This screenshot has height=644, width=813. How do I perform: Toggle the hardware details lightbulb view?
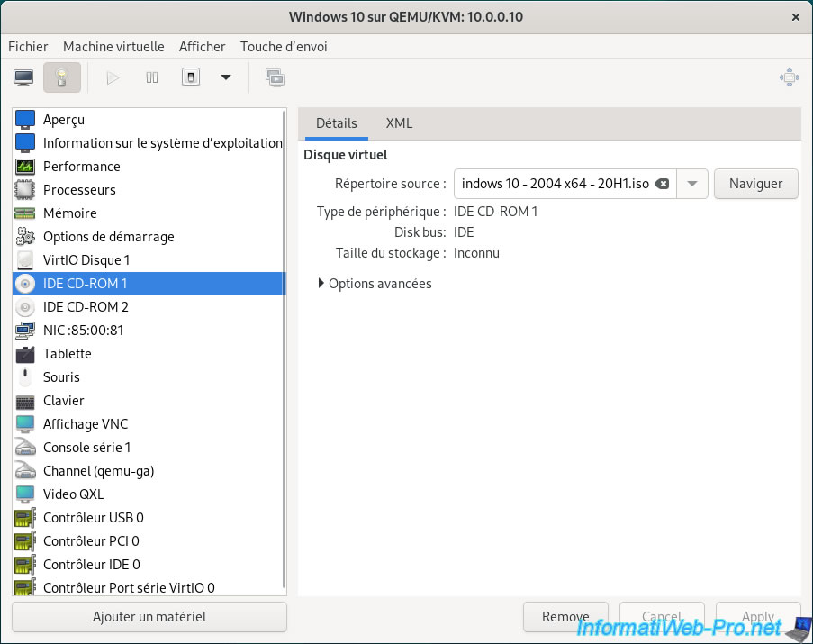pyautogui.click(x=62, y=77)
